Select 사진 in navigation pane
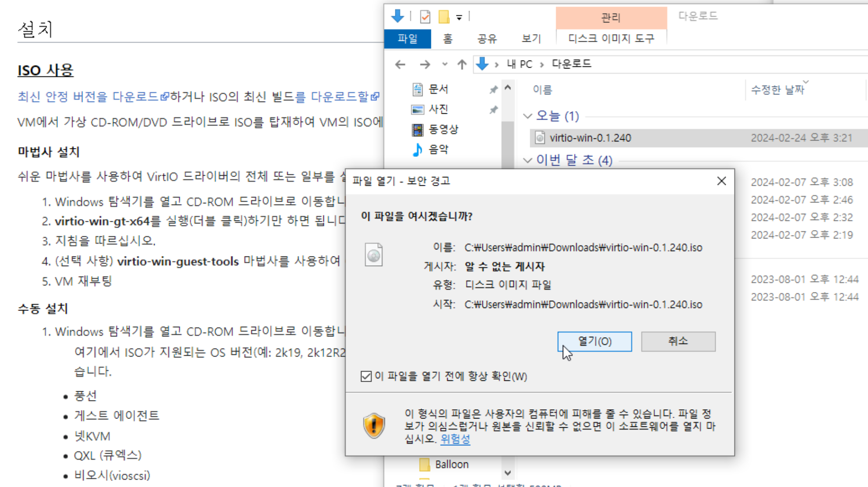 pos(438,109)
